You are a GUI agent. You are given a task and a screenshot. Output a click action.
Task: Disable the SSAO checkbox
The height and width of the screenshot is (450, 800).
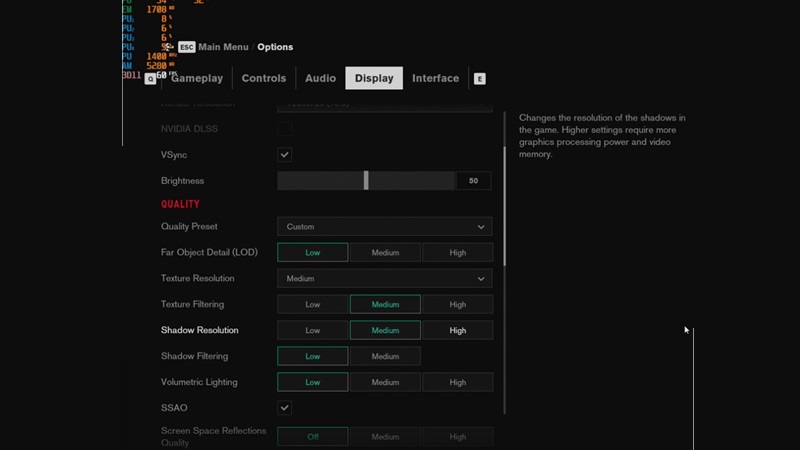click(285, 408)
